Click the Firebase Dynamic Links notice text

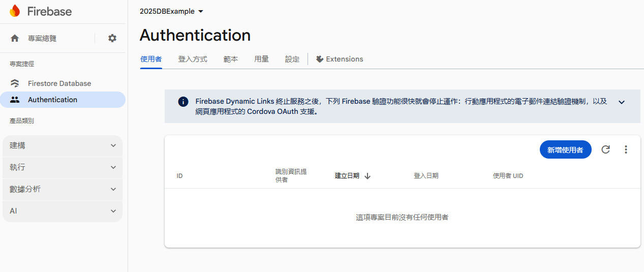point(402,106)
